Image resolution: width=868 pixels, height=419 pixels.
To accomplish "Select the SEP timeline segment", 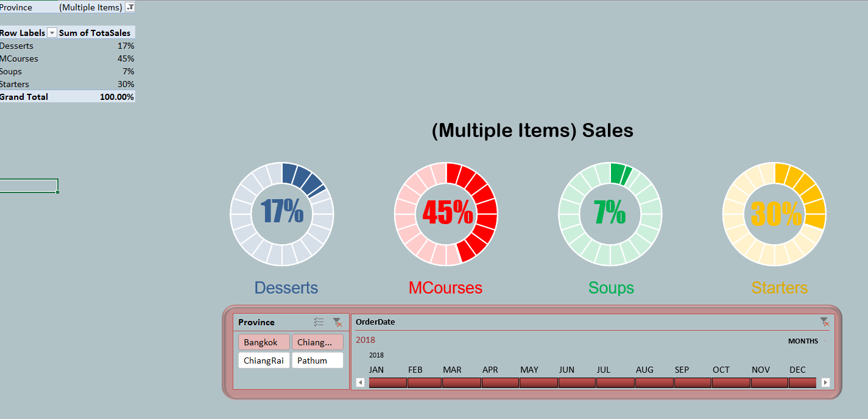I will tap(693, 382).
